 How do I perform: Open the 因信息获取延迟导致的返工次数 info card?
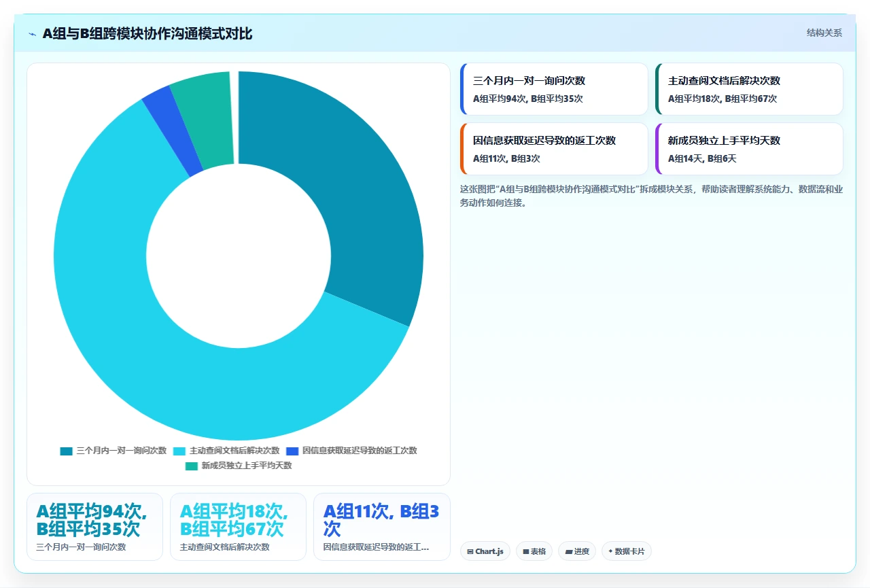coord(554,149)
